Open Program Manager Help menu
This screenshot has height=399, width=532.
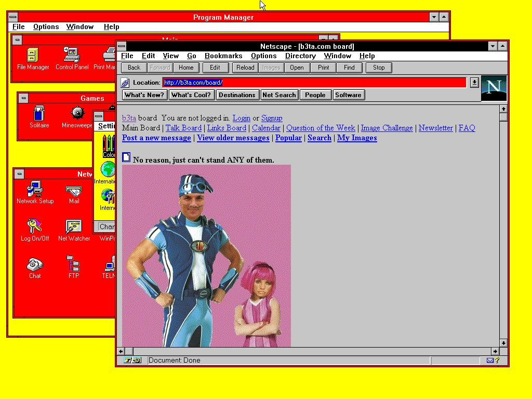pyautogui.click(x=111, y=27)
